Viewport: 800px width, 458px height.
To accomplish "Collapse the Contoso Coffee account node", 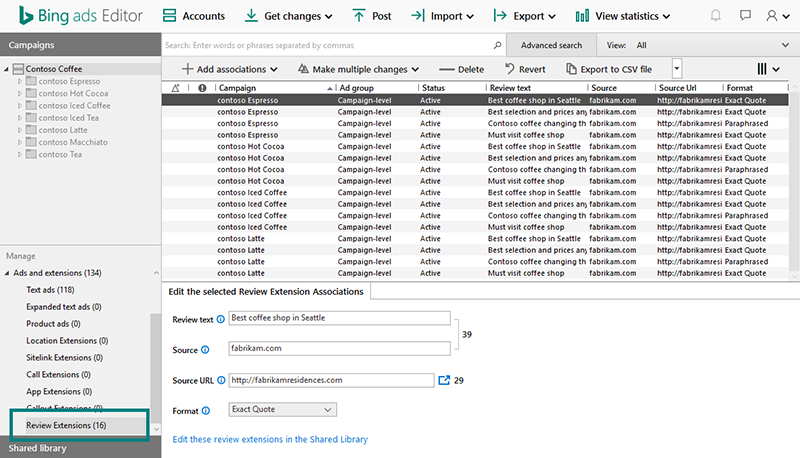I will (x=6, y=69).
